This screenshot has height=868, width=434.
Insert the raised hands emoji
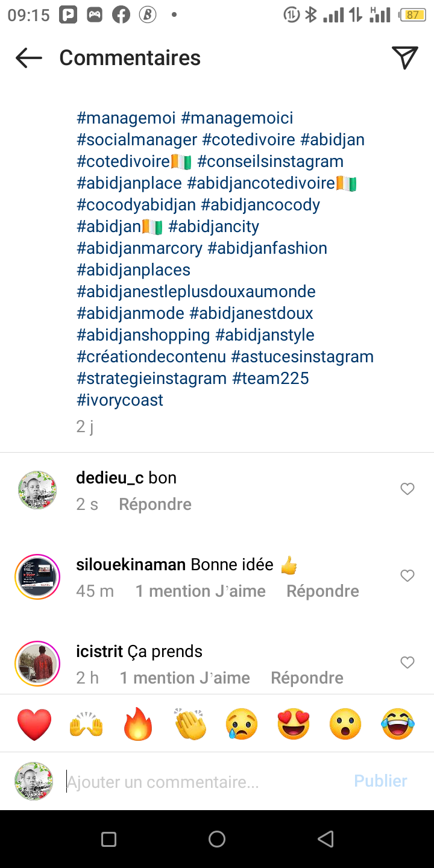tap(86, 724)
